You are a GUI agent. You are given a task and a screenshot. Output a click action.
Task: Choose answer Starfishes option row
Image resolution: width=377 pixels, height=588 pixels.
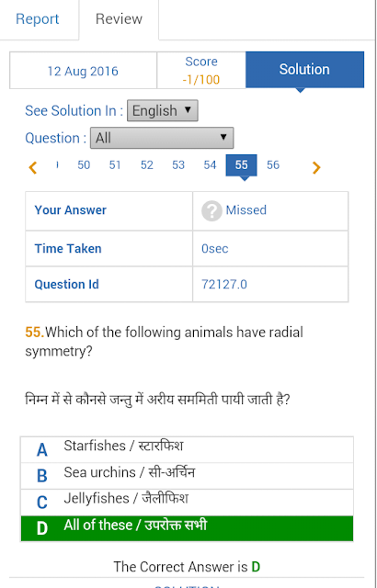tap(187, 449)
